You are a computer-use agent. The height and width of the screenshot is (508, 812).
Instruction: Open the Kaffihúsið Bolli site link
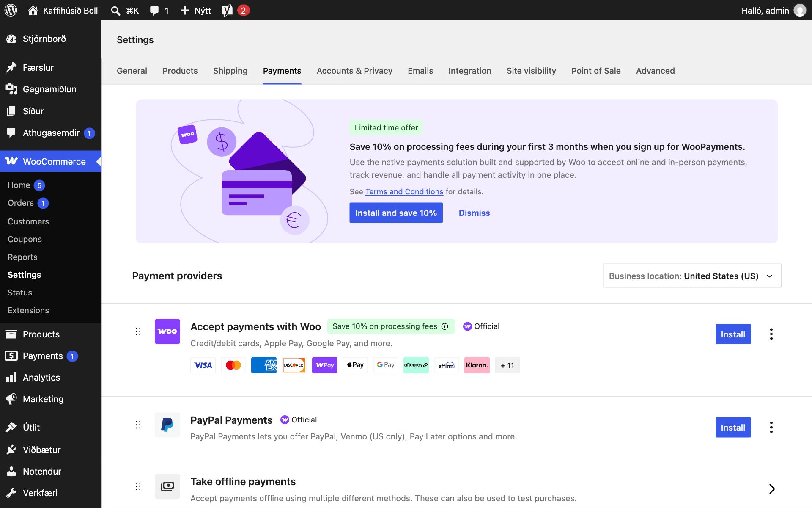click(x=64, y=10)
